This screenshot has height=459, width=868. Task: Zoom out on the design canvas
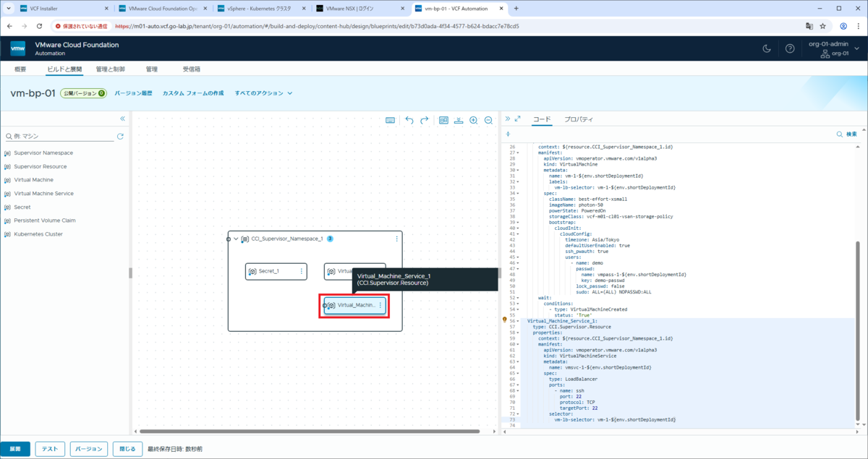[x=488, y=120]
